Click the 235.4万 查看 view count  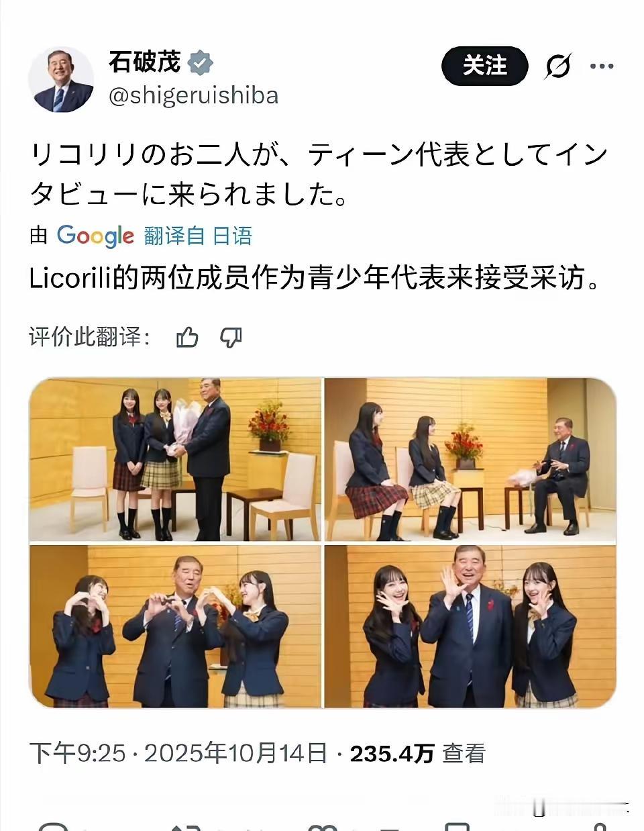(417, 754)
